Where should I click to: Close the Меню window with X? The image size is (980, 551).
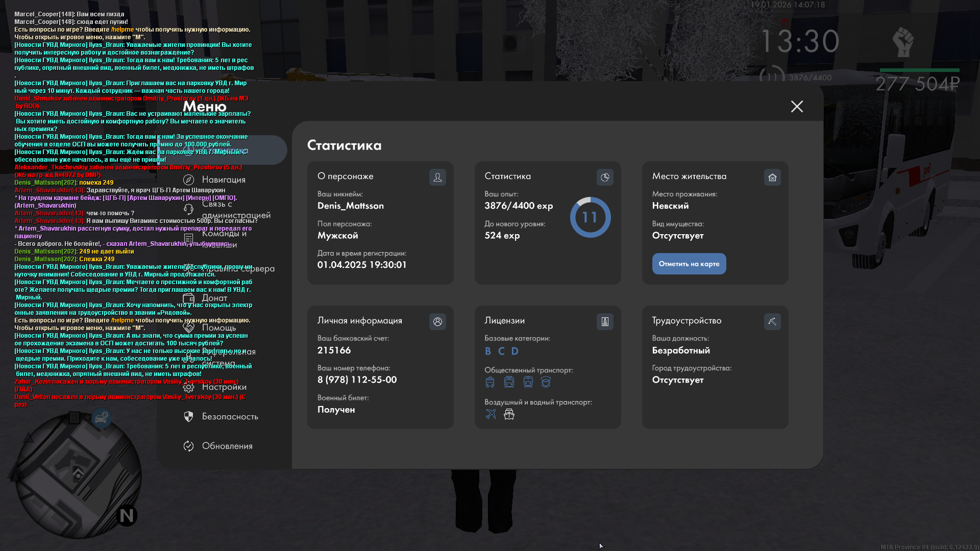(797, 106)
